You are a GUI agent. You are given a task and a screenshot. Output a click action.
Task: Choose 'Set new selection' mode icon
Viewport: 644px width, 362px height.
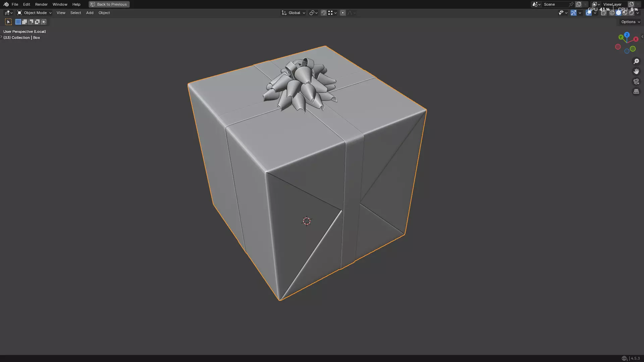[x=18, y=22]
